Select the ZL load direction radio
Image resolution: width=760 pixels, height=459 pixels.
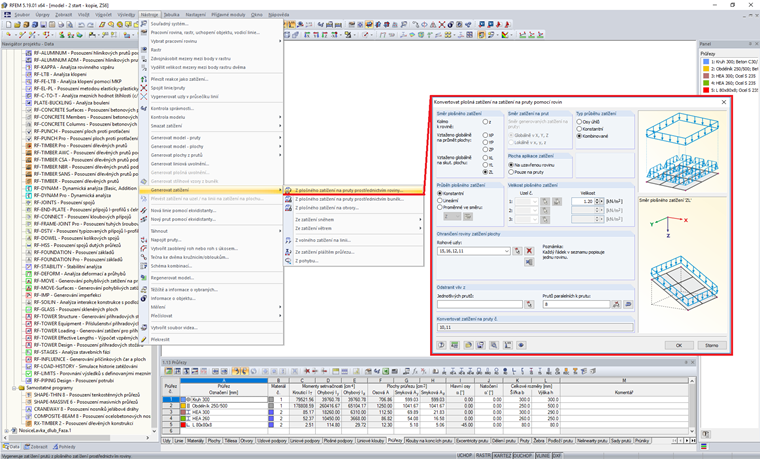485,172
